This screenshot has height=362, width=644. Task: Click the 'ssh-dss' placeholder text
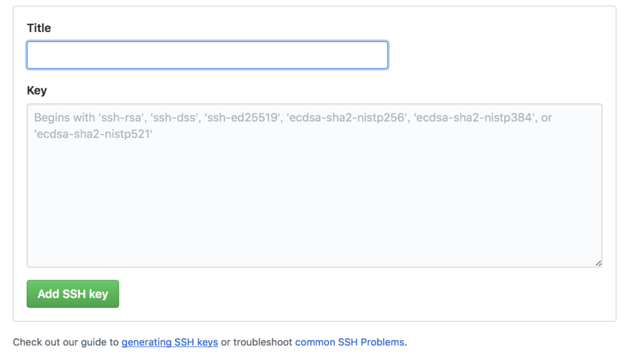click(x=174, y=118)
